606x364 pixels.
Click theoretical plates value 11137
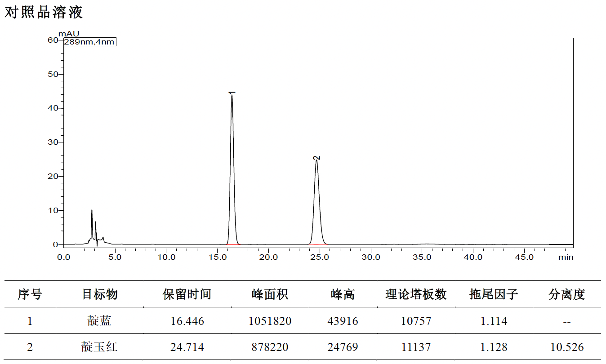(x=416, y=347)
